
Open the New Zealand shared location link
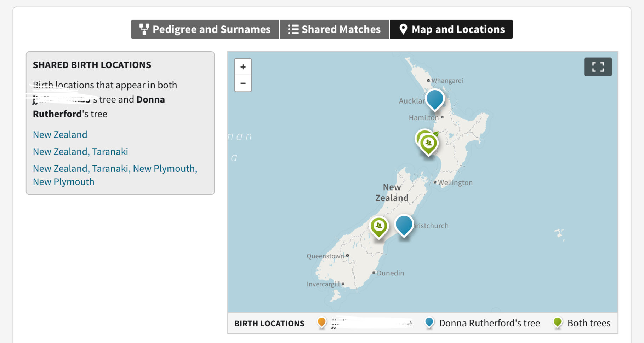coord(59,134)
